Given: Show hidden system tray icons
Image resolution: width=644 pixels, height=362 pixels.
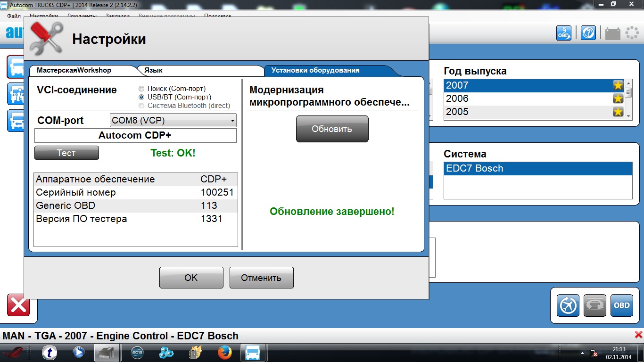Looking at the screenshot, I should click(x=583, y=353).
